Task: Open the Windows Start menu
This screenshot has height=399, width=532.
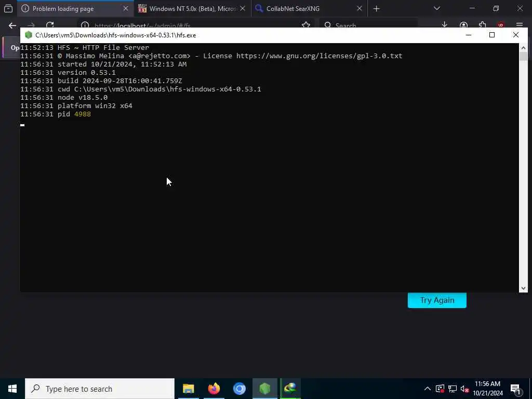Action: pyautogui.click(x=12, y=389)
